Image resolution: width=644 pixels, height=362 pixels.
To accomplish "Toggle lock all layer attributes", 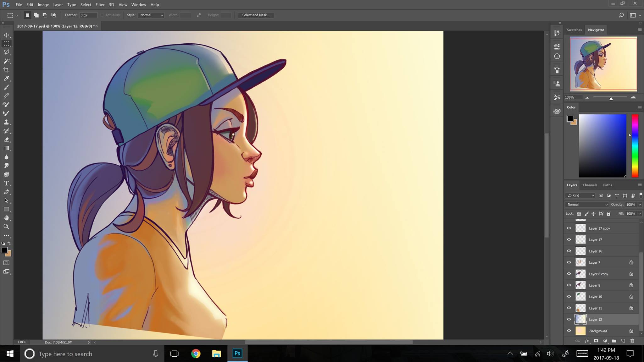I will (x=608, y=214).
